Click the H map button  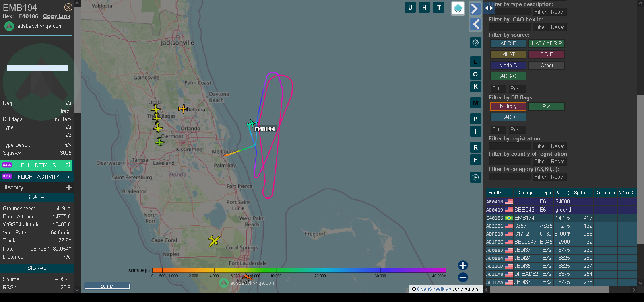point(424,7)
